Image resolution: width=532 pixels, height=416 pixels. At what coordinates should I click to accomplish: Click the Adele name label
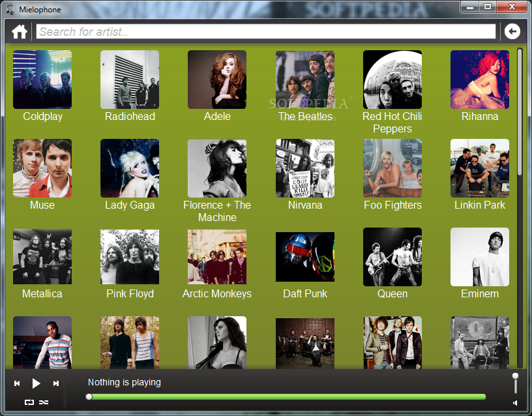pyautogui.click(x=217, y=116)
